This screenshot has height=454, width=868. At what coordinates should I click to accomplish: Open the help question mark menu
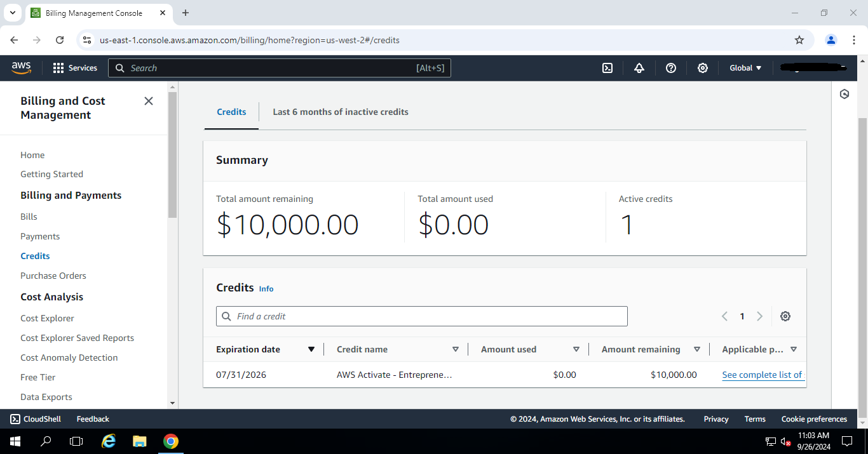tap(671, 68)
